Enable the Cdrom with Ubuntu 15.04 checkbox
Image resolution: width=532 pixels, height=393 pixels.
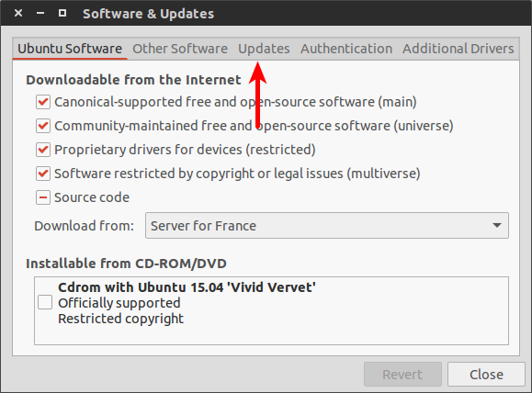point(45,302)
